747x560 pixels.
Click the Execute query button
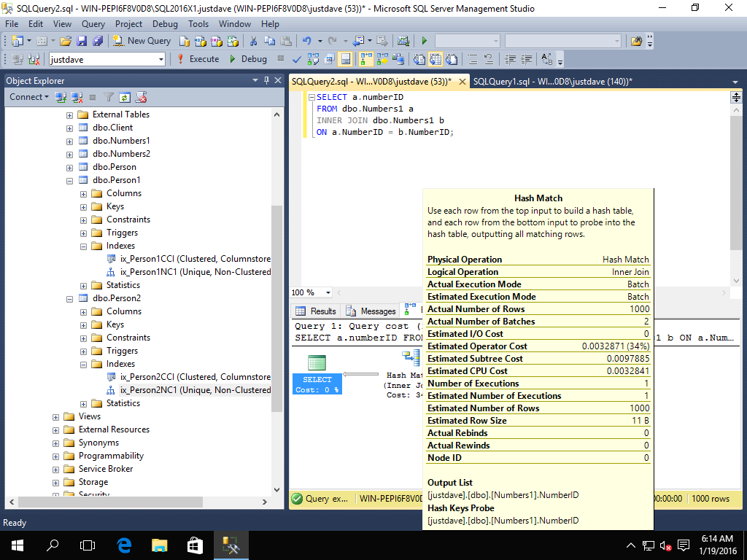[x=198, y=59]
